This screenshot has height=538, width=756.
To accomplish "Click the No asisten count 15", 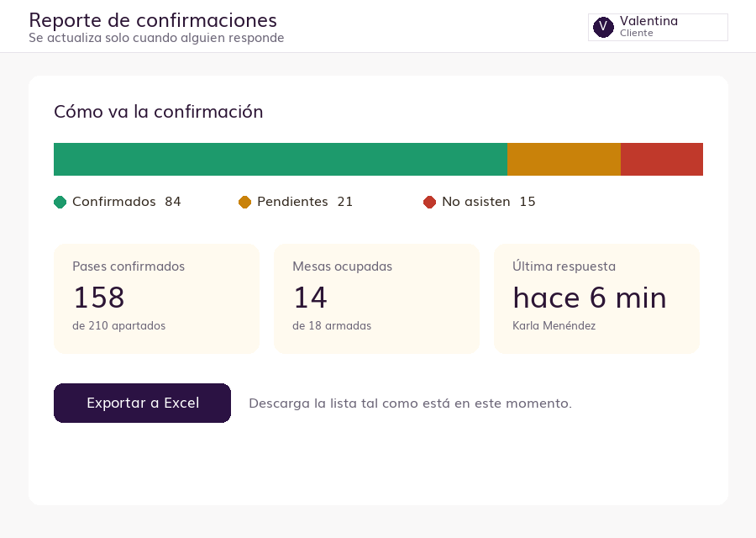I will [x=528, y=202].
